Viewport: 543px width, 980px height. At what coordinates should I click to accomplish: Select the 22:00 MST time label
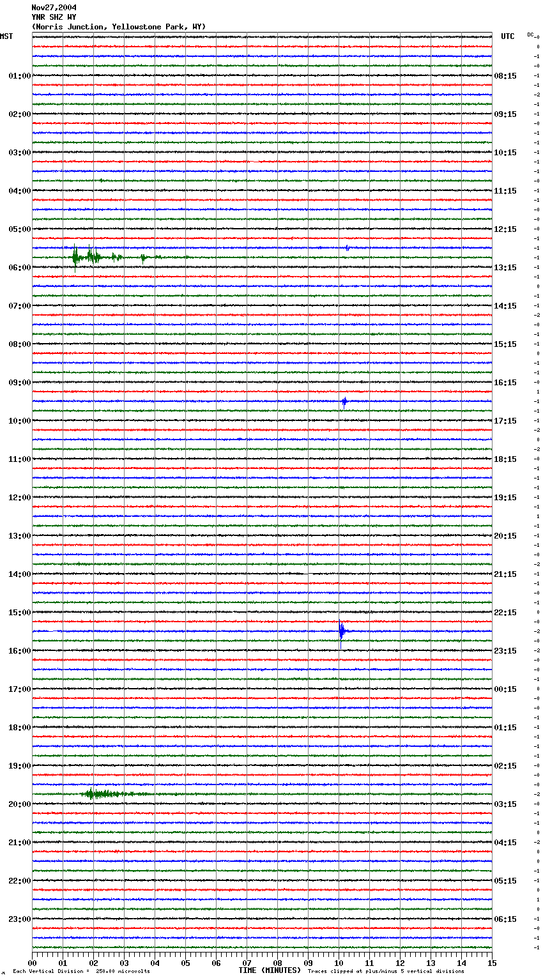click(20, 881)
